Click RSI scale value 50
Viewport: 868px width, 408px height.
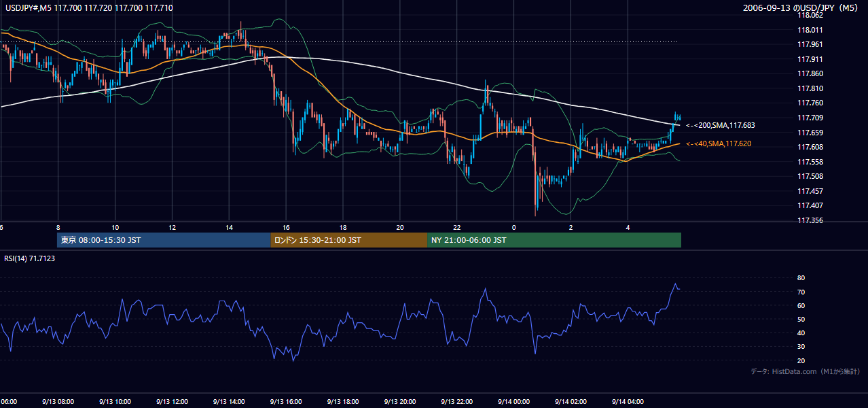coord(801,319)
